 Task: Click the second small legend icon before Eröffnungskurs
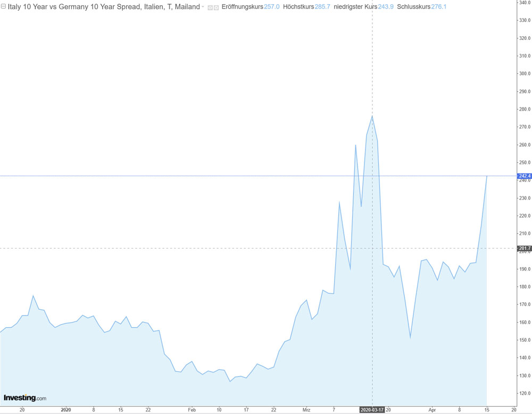coord(216,7)
